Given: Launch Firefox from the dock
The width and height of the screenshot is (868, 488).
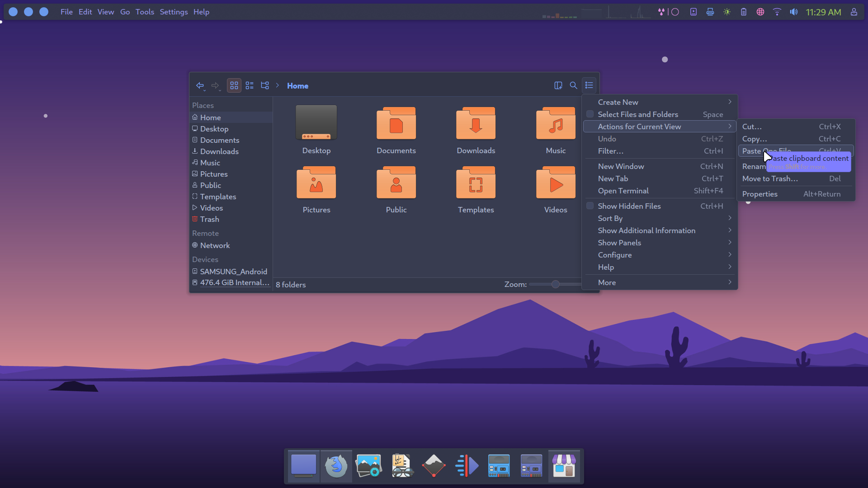Looking at the screenshot, I should click(x=336, y=466).
